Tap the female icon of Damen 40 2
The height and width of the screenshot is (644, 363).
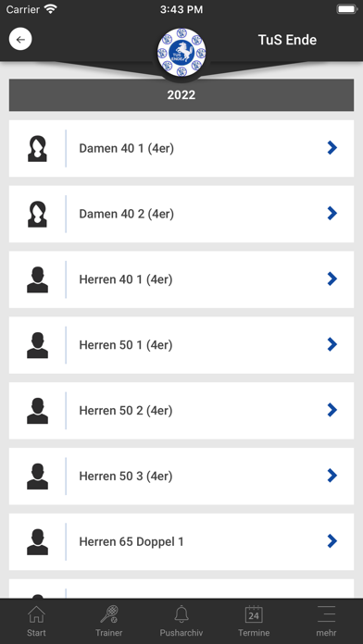coord(37,214)
